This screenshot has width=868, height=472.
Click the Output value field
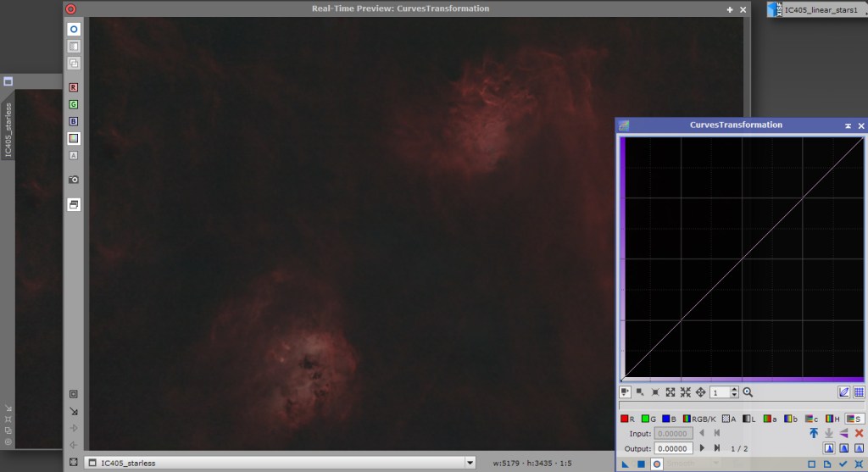(673, 448)
